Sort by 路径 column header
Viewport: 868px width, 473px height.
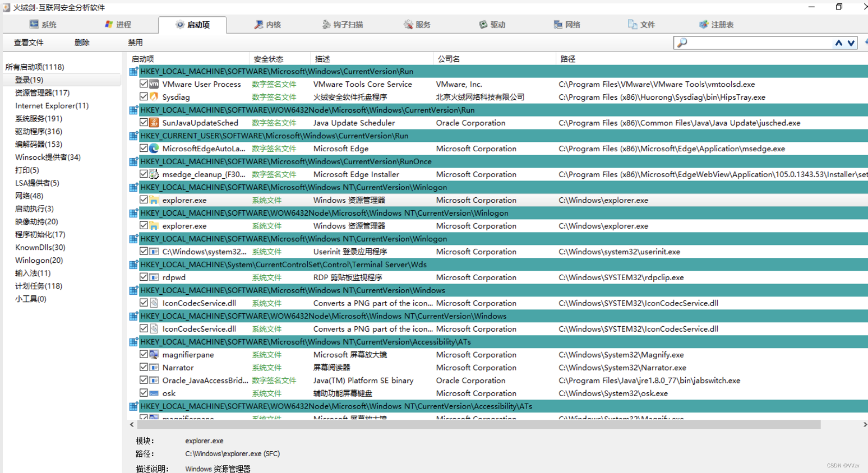coord(712,59)
